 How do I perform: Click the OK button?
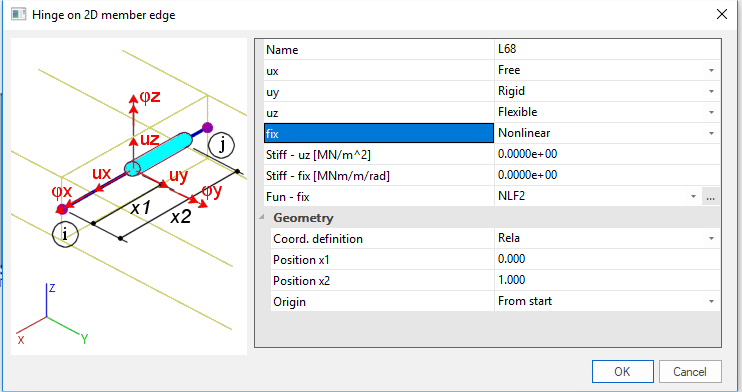pyautogui.click(x=622, y=372)
